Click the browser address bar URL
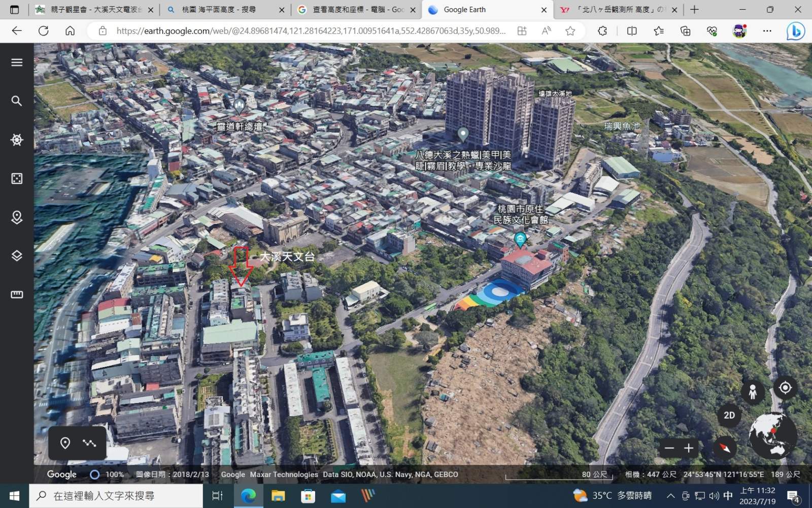812x508 pixels. [311, 31]
